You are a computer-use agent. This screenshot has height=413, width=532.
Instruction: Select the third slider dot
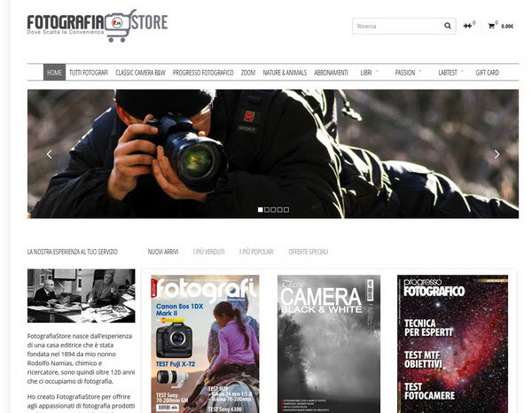point(273,210)
